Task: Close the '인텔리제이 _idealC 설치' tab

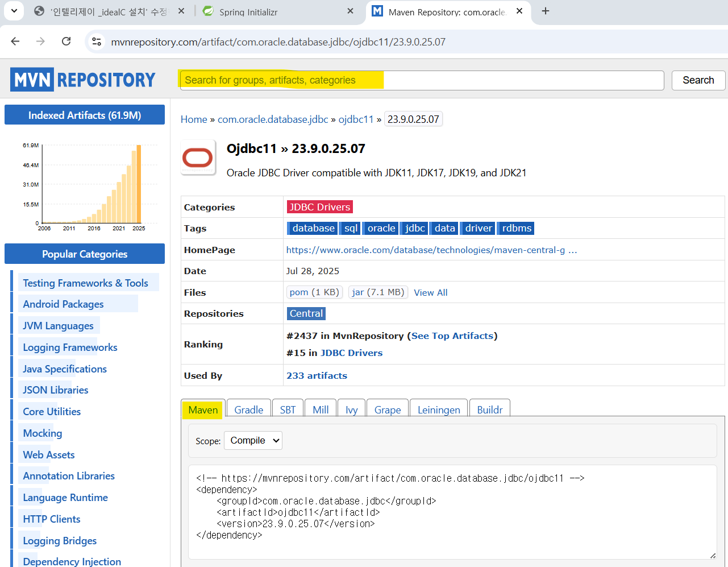Action: 181,11
